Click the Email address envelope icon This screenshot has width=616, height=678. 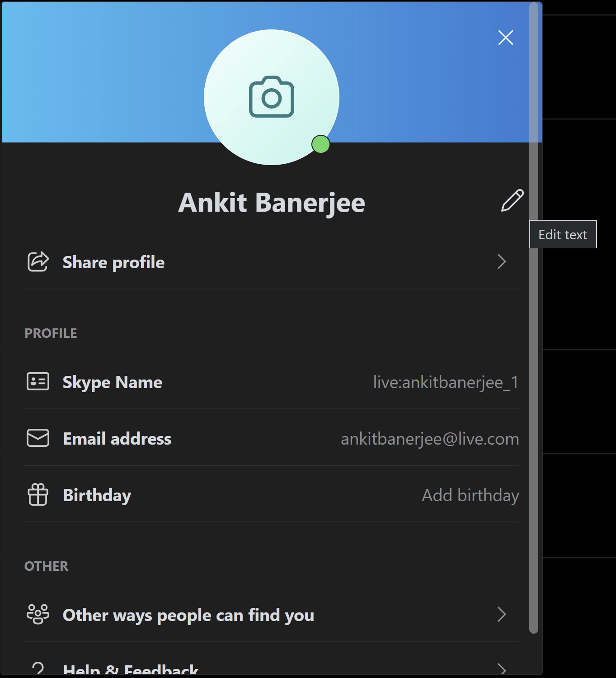click(38, 438)
